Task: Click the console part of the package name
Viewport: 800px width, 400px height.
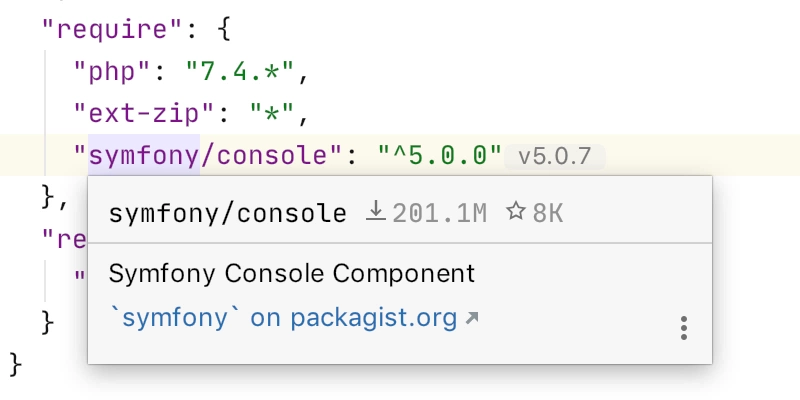Action: pos(271,155)
